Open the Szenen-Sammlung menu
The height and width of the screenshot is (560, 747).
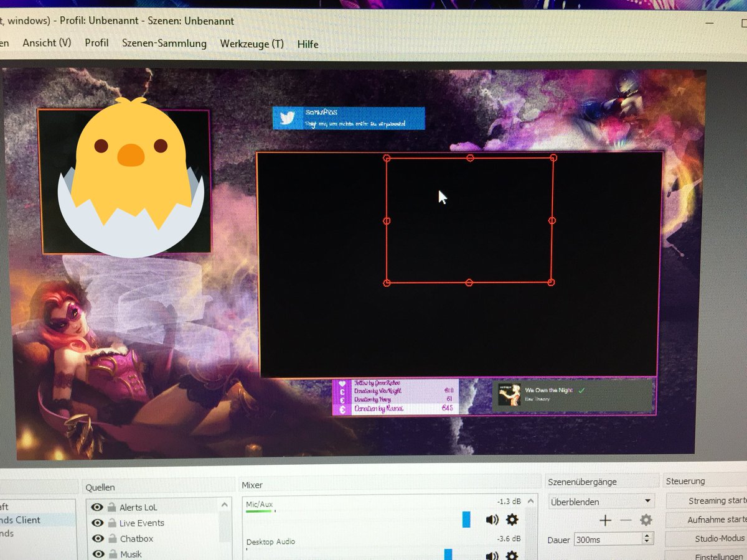pos(164,44)
